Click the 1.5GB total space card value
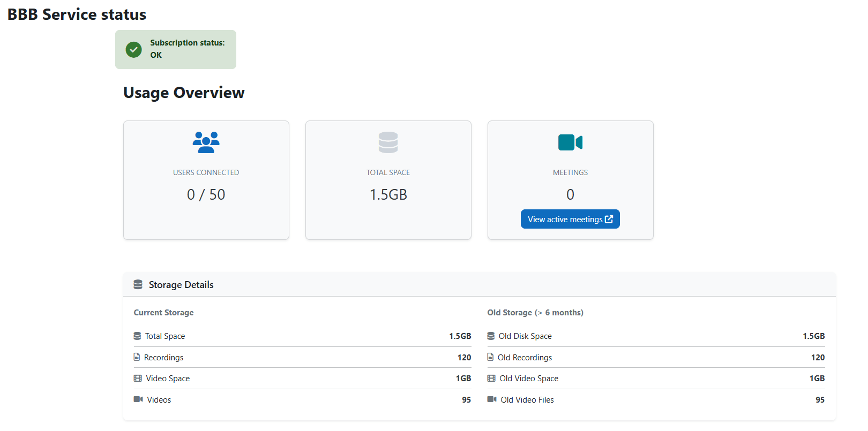The height and width of the screenshot is (431, 868). (x=388, y=194)
